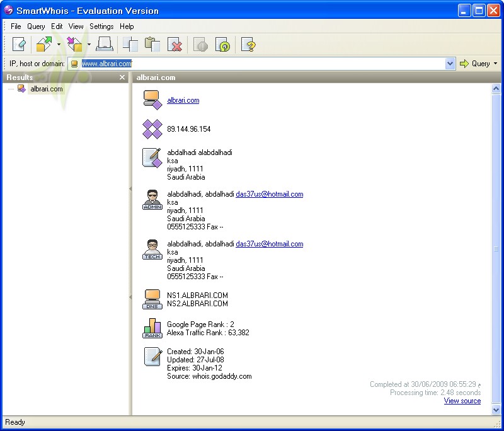This screenshot has height=431, width=504.
Task: Click the Ready status bar text
Action: pyautogui.click(x=14, y=422)
